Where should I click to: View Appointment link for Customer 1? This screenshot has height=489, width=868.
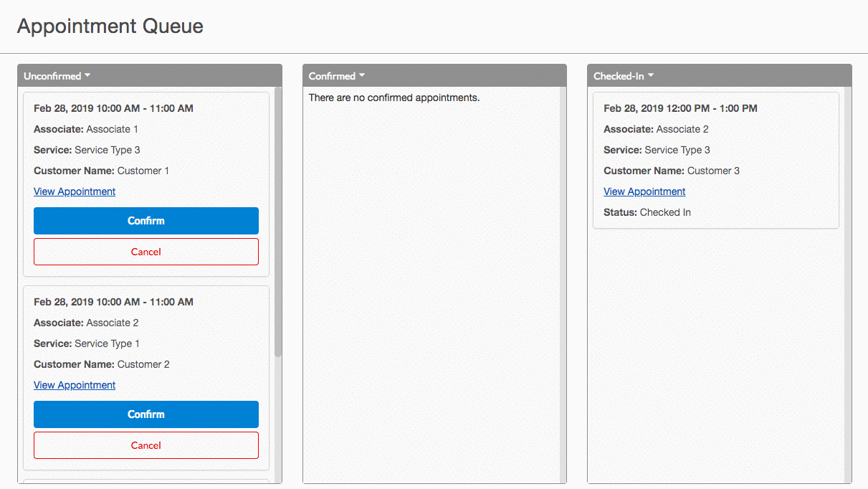[x=75, y=191]
